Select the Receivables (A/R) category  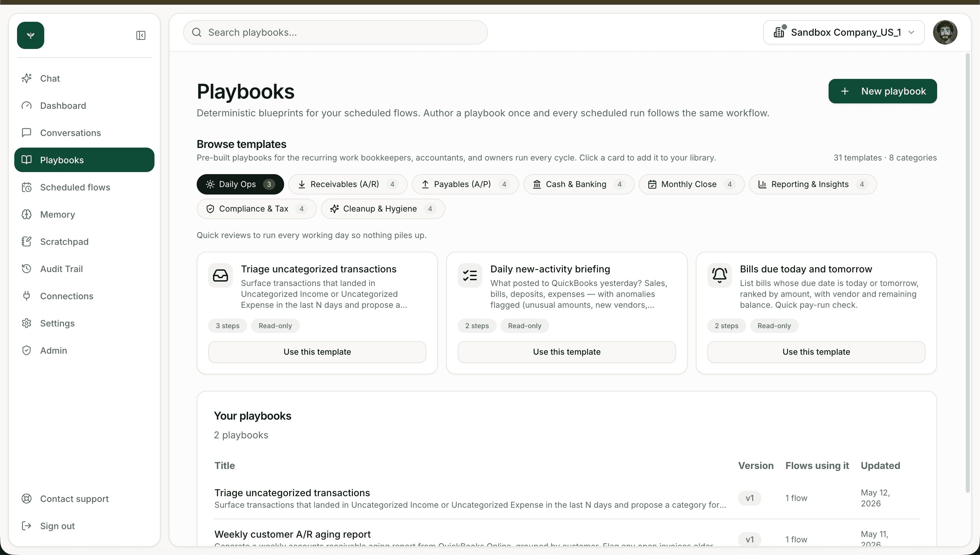(347, 184)
